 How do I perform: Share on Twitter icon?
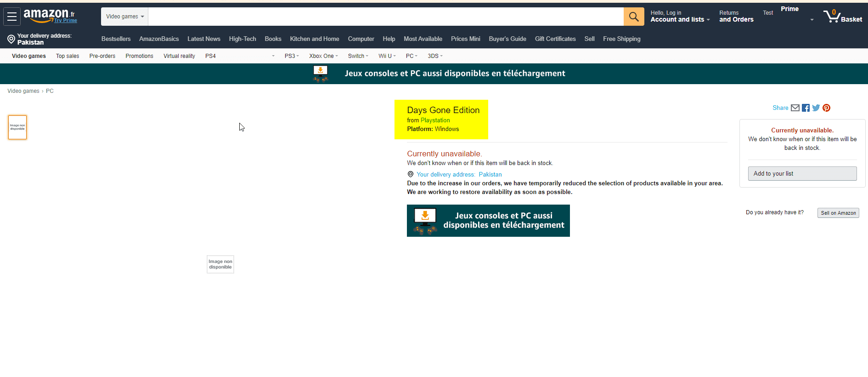pos(816,108)
